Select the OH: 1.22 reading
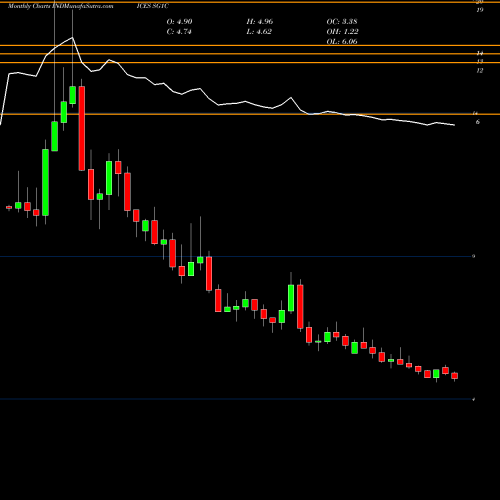Image resolution: width=500 pixels, height=500 pixels. 342,32
